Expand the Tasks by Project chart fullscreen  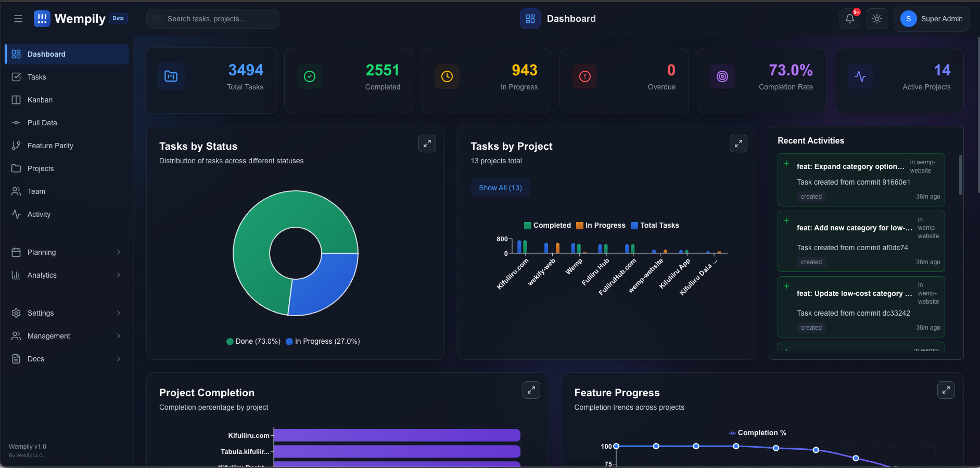738,144
